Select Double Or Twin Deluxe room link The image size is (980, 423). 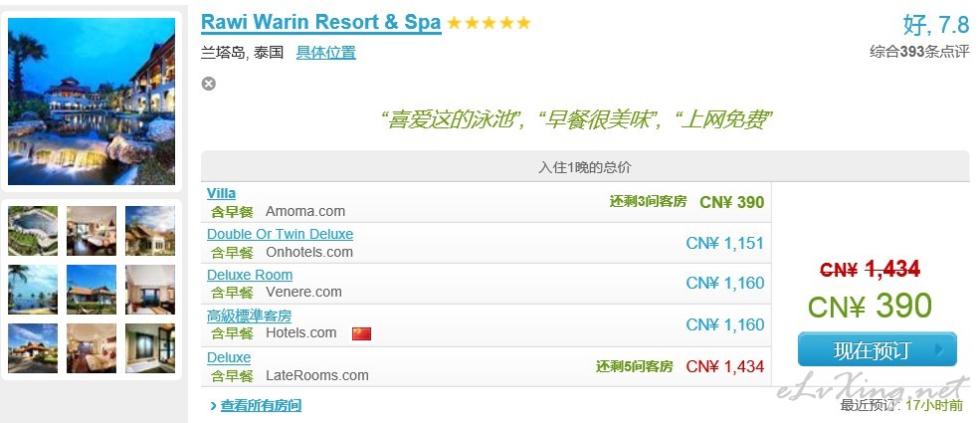click(280, 234)
